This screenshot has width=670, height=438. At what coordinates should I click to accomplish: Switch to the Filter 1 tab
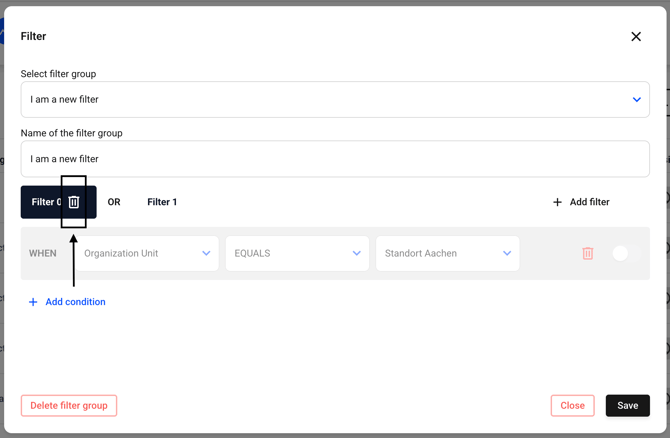point(162,202)
